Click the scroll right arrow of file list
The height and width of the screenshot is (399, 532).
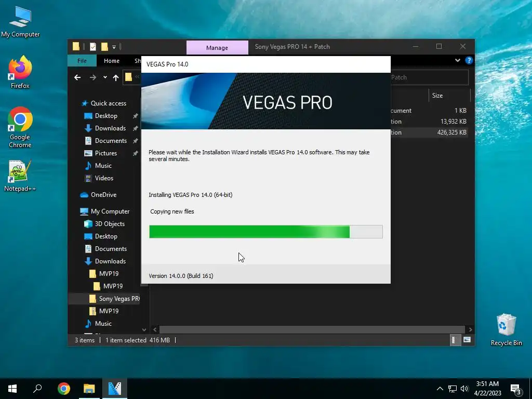[470, 329]
